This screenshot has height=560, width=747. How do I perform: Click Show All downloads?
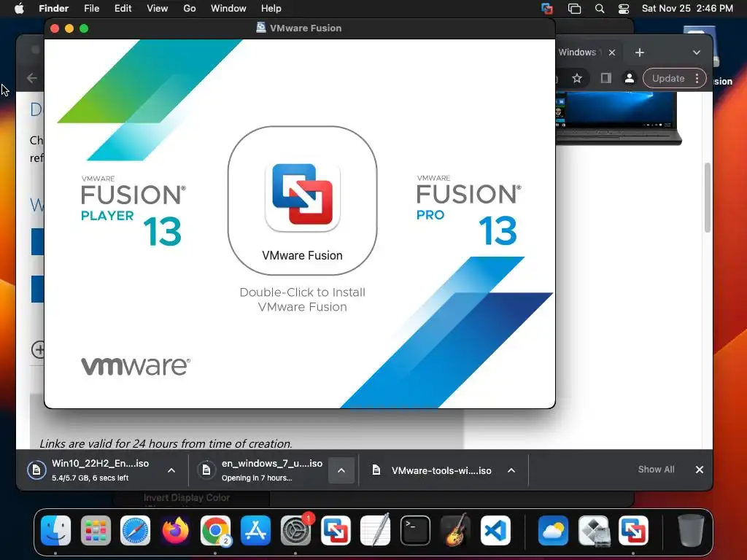click(656, 470)
